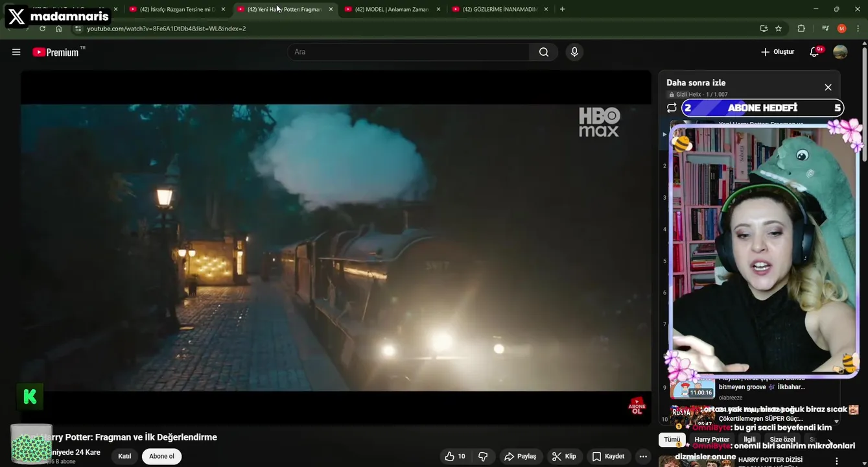Image resolution: width=868 pixels, height=467 pixels.
Task: Click the Harry Potter video player
Action: 336,247
